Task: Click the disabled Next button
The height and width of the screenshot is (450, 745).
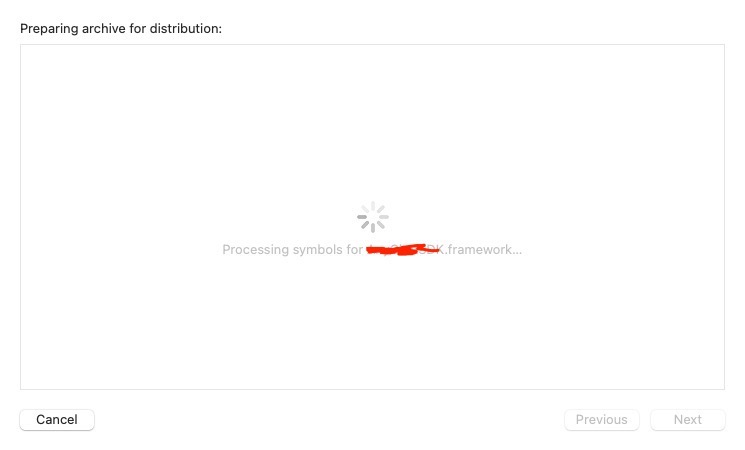Action: pyautogui.click(x=688, y=420)
